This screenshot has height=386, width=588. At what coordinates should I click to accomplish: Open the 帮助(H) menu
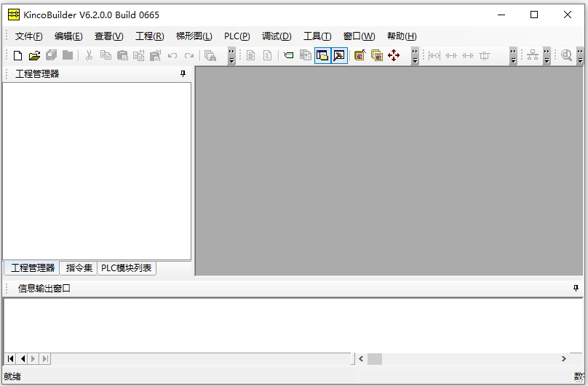coord(402,36)
